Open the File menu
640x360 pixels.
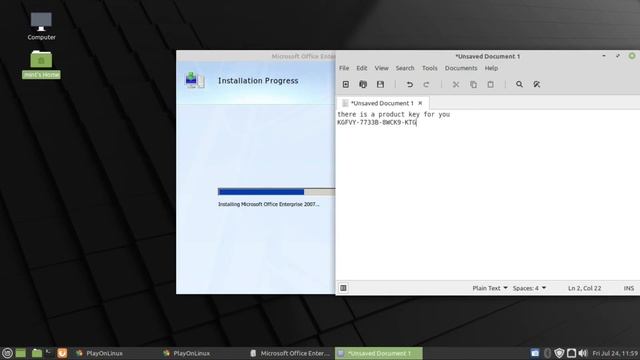(344, 68)
